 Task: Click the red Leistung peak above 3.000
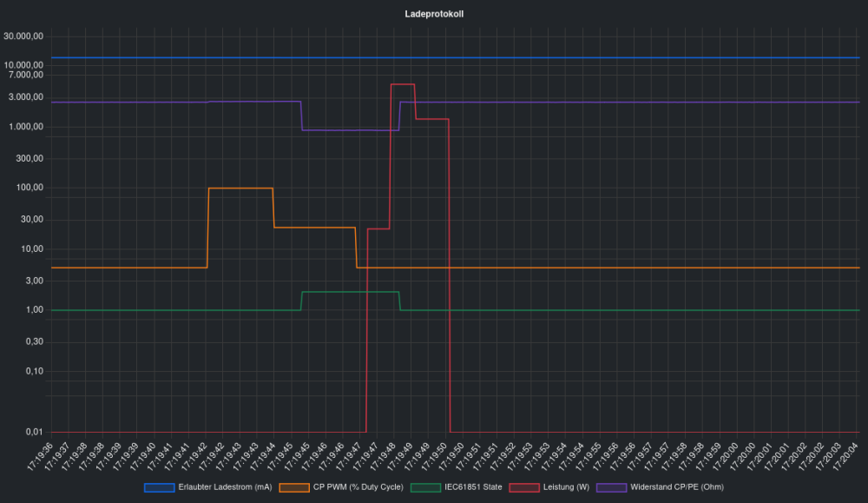(x=403, y=84)
